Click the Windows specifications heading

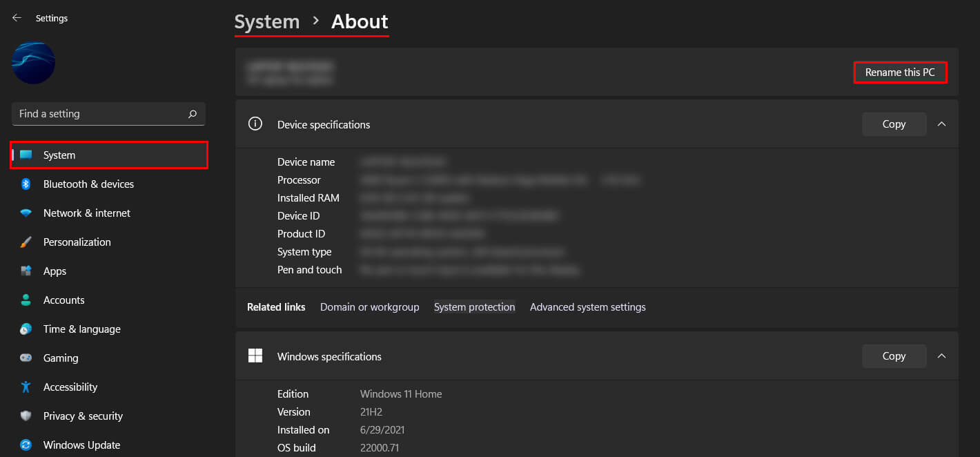pos(329,357)
